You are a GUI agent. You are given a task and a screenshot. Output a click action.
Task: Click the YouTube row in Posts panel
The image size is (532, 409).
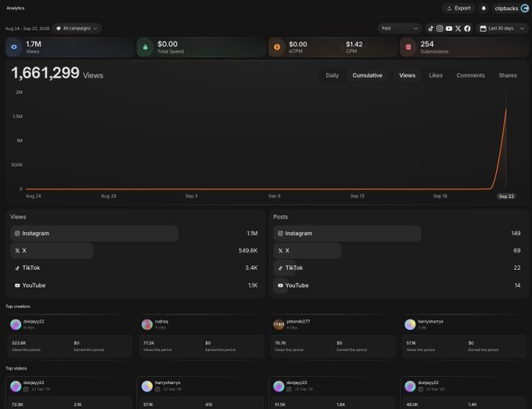[x=398, y=285]
